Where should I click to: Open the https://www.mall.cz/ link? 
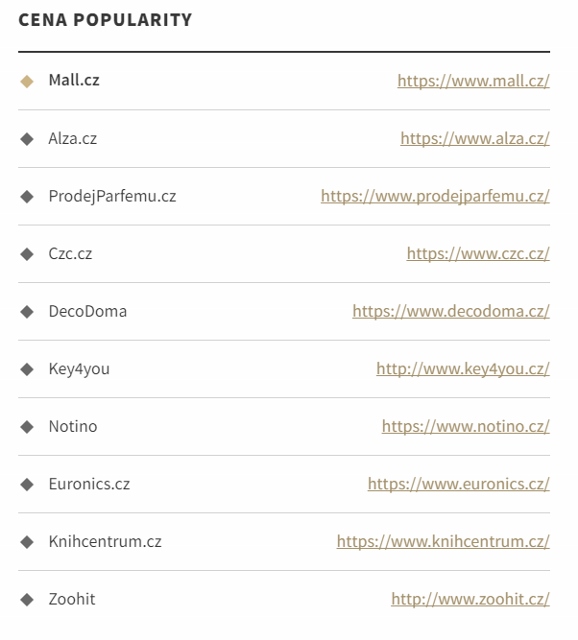pos(474,81)
